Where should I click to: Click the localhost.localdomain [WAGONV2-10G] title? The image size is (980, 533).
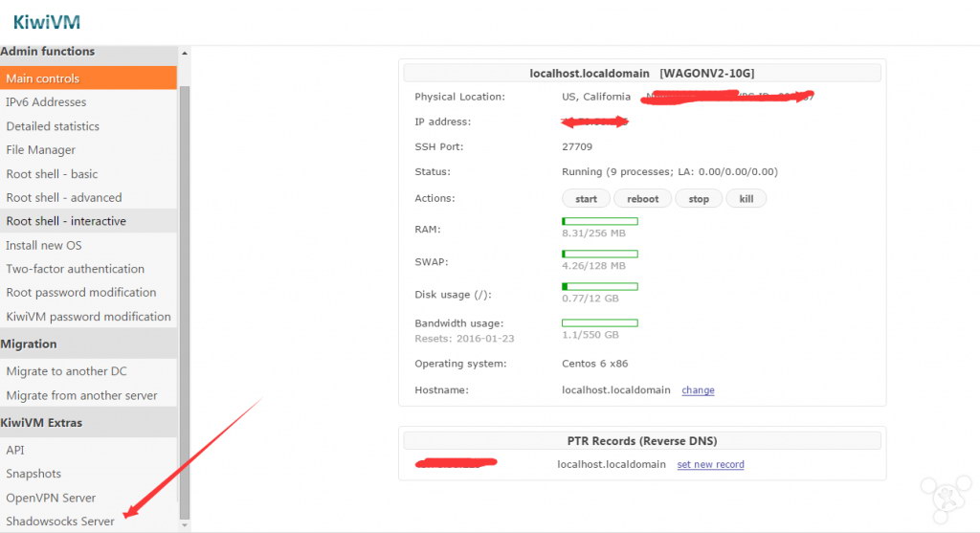[642, 73]
